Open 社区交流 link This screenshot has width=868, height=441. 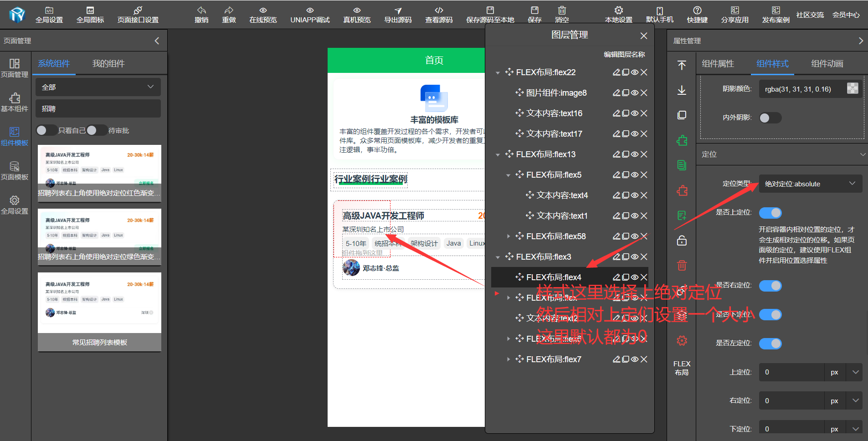coord(810,15)
